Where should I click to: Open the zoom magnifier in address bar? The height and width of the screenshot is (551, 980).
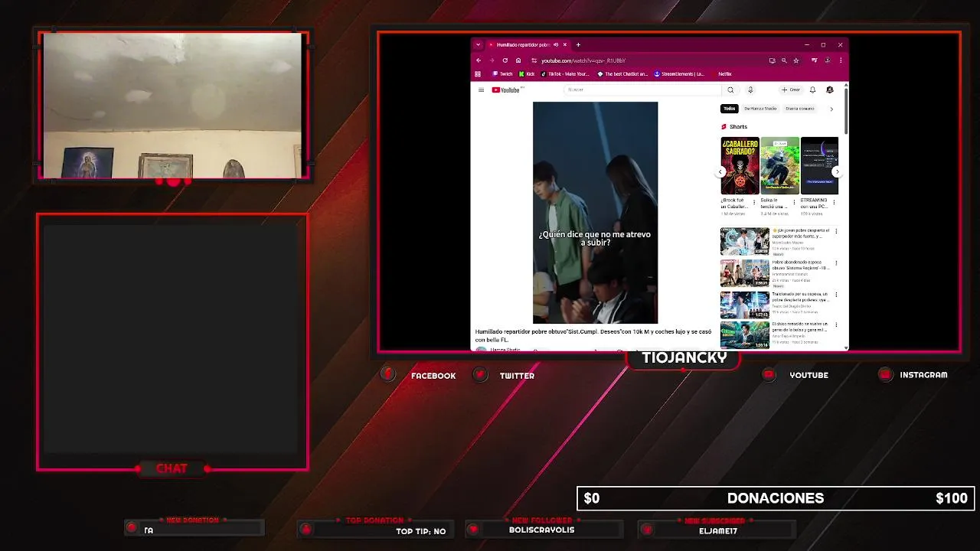784,60
